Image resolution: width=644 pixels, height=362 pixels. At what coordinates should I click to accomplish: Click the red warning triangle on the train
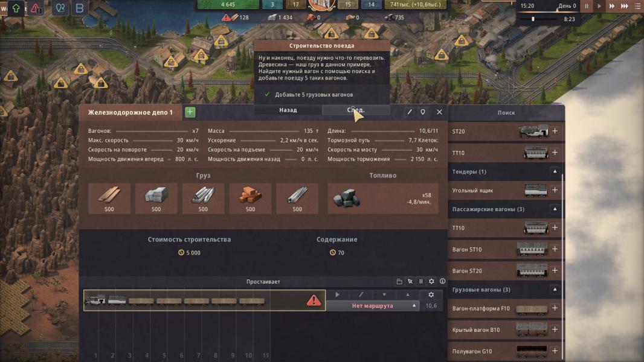pyautogui.click(x=314, y=300)
